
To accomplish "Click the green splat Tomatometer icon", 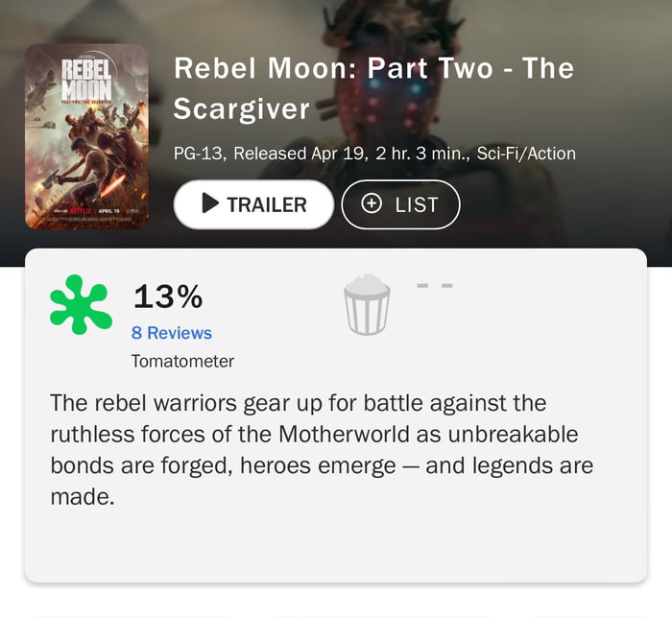I will point(81,304).
